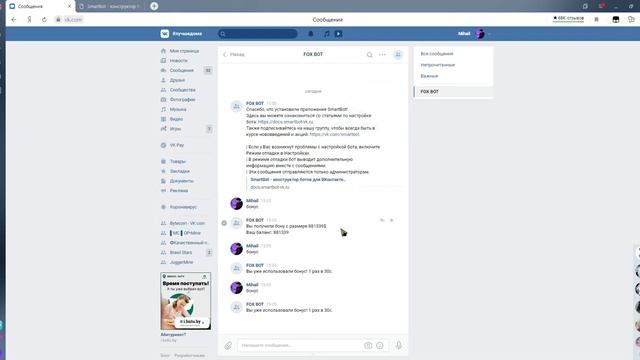Open Mihail's avatar in the header
This screenshot has width=640, height=360.
[x=480, y=34]
